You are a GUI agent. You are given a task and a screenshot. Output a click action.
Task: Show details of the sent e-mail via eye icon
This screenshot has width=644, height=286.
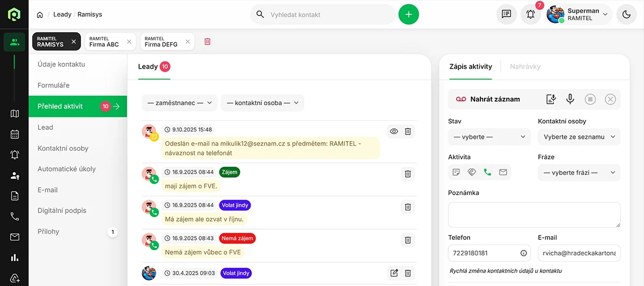point(394,131)
